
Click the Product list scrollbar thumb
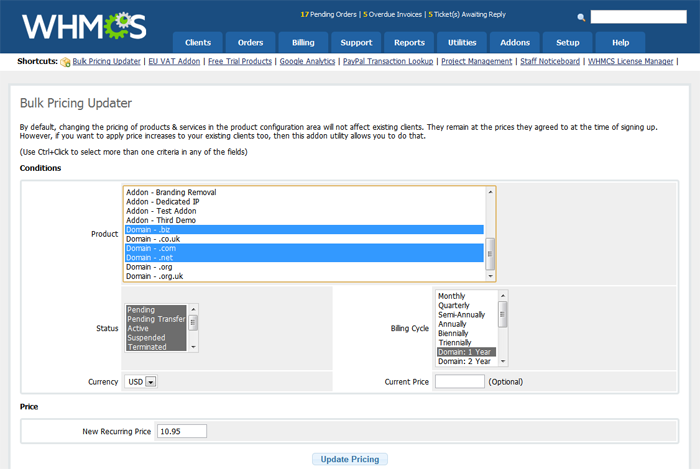(490, 254)
